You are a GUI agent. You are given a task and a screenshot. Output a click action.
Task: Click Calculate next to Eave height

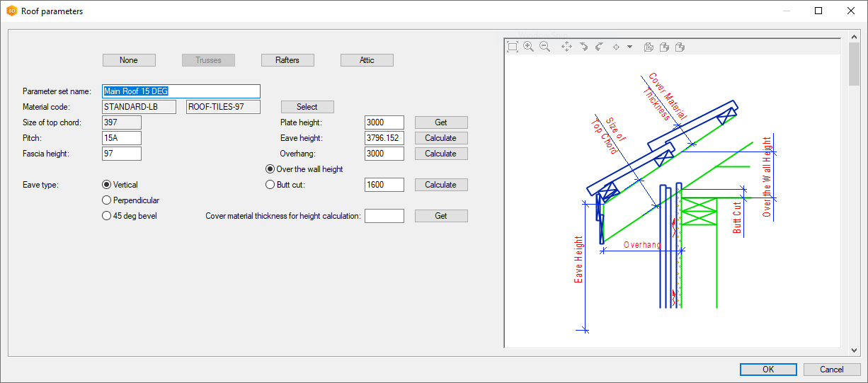440,138
